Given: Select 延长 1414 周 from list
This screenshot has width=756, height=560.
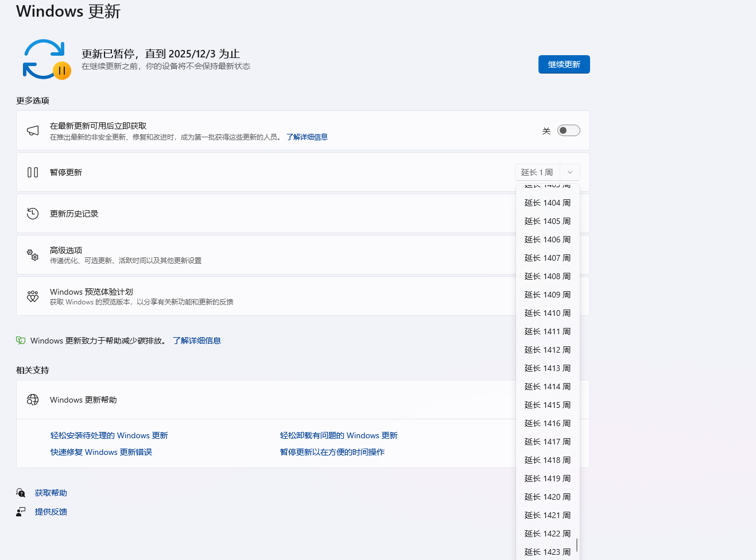Looking at the screenshot, I should 548,387.
